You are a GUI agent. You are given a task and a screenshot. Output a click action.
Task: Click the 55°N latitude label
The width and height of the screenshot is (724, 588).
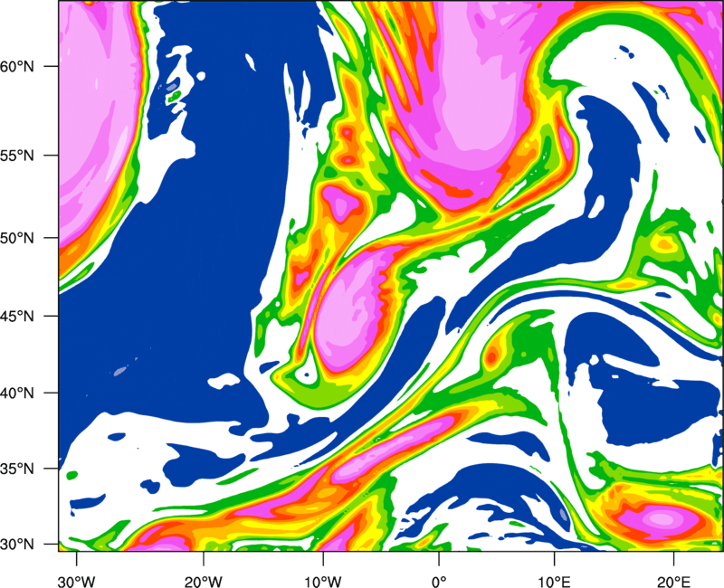click(x=17, y=156)
